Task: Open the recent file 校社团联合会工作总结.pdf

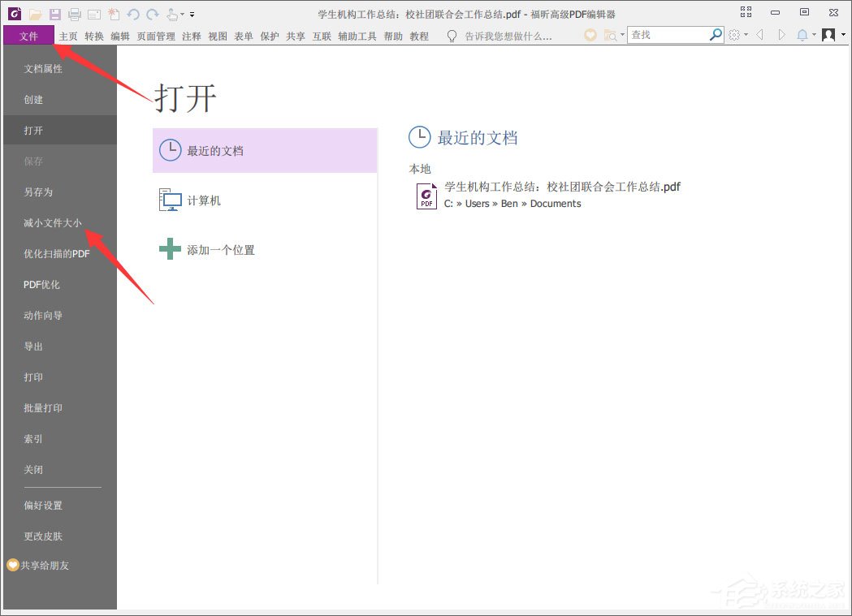Action: tap(562, 187)
